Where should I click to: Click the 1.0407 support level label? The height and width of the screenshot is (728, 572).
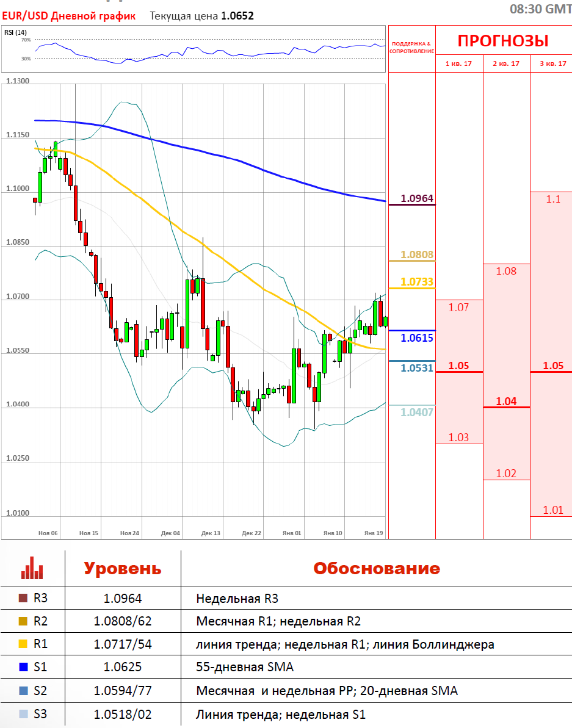(x=416, y=413)
